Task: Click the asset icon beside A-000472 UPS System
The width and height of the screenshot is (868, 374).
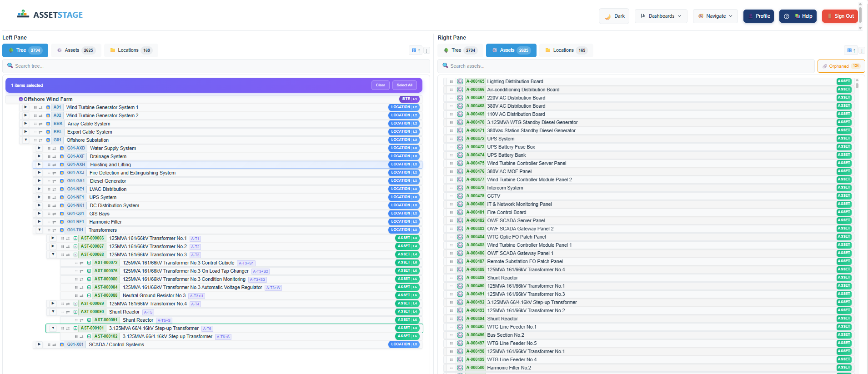Action: click(460, 139)
